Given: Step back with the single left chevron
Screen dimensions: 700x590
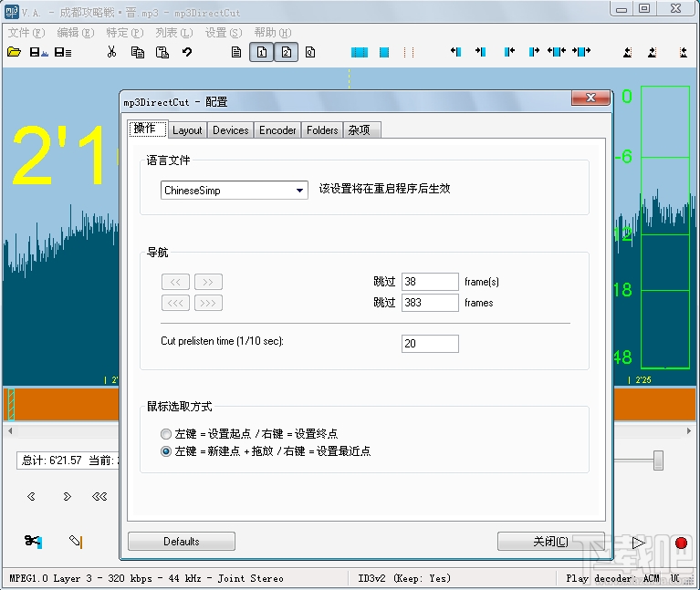Looking at the screenshot, I should coord(31,496).
